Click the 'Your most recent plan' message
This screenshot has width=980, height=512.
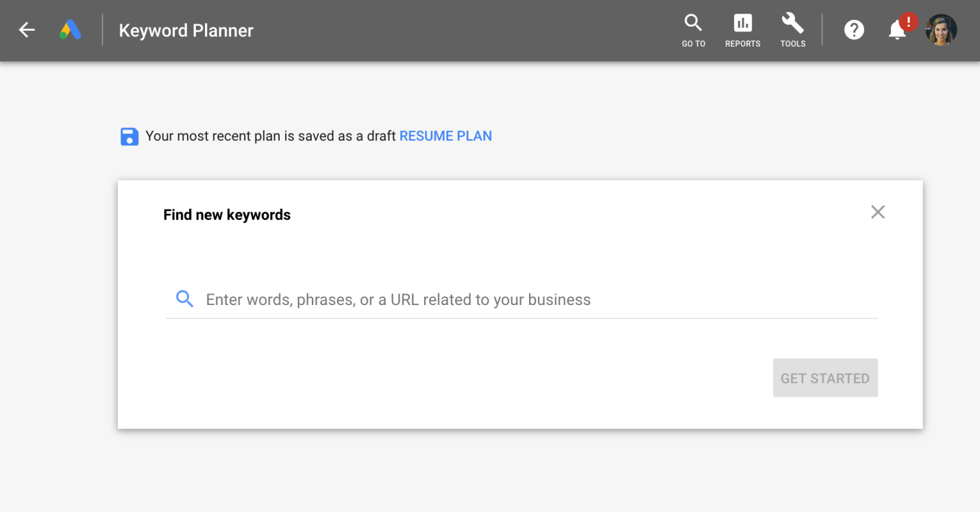[x=271, y=136]
